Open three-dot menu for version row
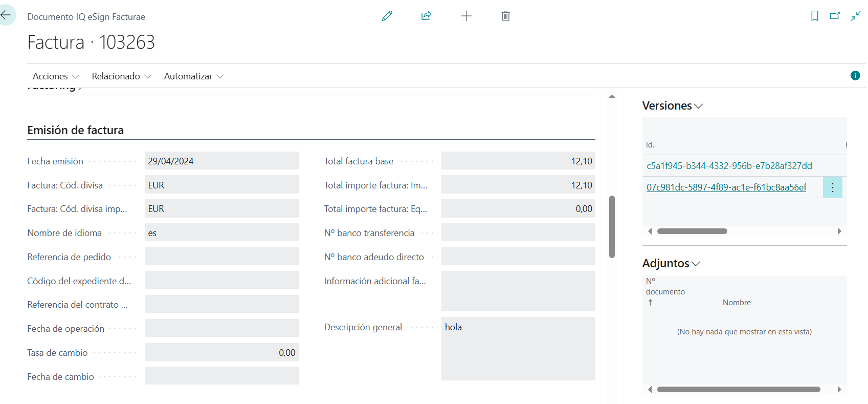The width and height of the screenshot is (868, 404). click(832, 187)
